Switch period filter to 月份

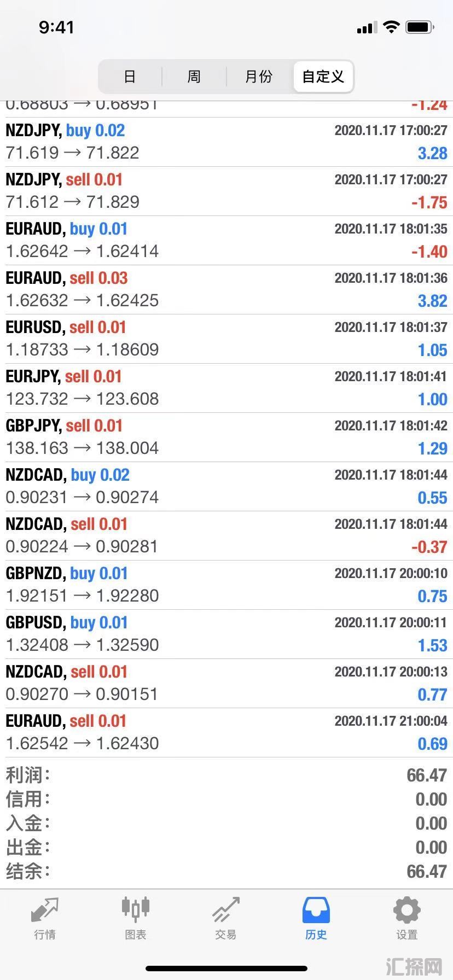pyautogui.click(x=259, y=77)
